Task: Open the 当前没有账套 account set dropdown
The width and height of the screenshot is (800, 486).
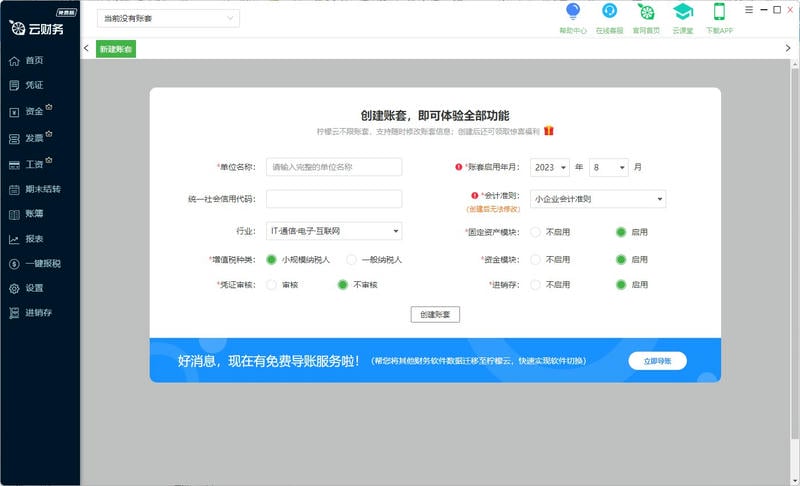Action: tap(168, 18)
